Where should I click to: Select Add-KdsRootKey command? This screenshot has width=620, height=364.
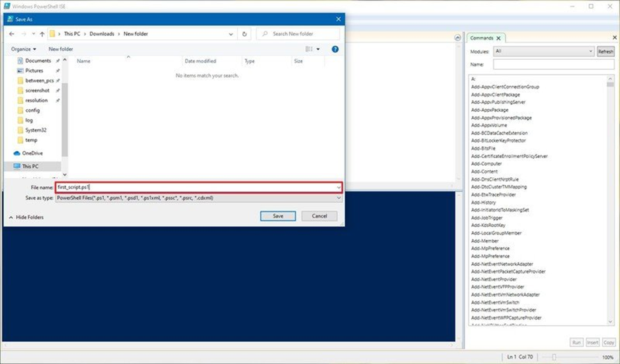[x=488, y=225]
